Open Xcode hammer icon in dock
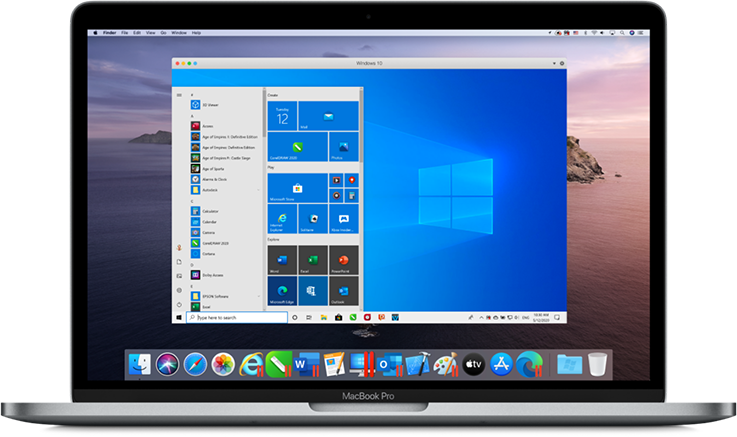 click(x=418, y=364)
